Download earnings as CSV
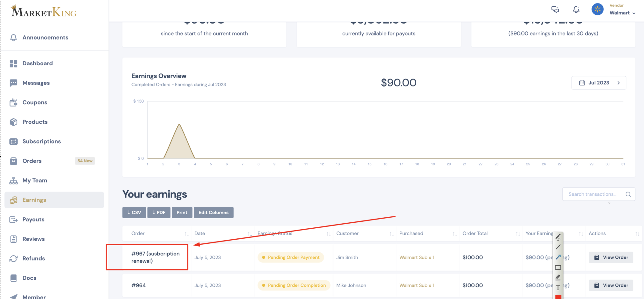644x299 pixels. 134,212
